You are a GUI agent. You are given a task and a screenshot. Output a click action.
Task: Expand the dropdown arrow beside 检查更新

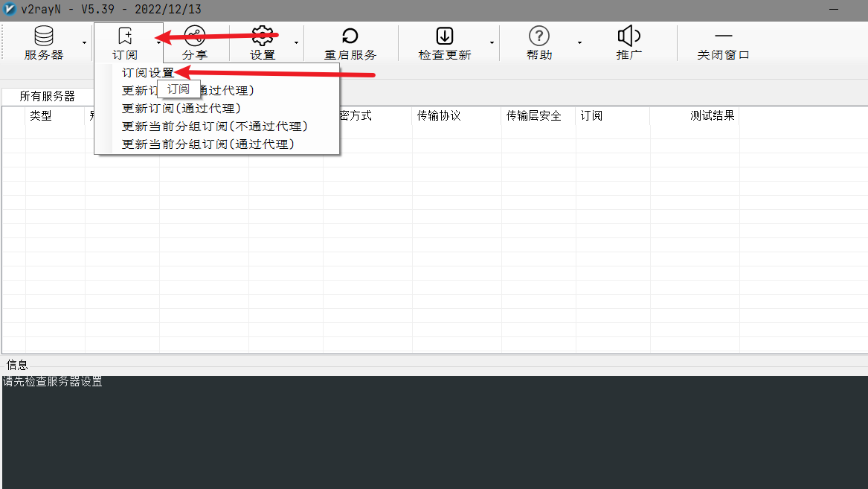pyautogui.click(x=492, y=43)
